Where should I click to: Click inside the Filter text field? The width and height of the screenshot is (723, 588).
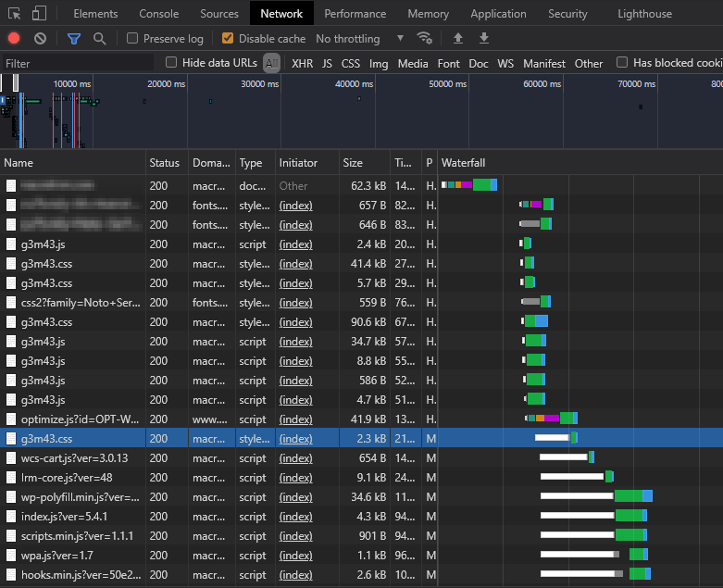tap(79, 64)
